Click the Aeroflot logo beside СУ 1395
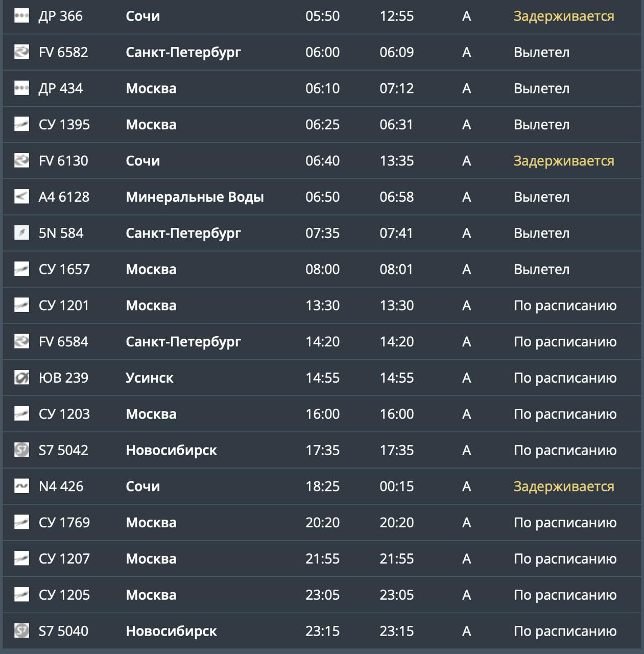Viewport: 644px width, 654px height. pyautogui.click(x=21, y=125)
